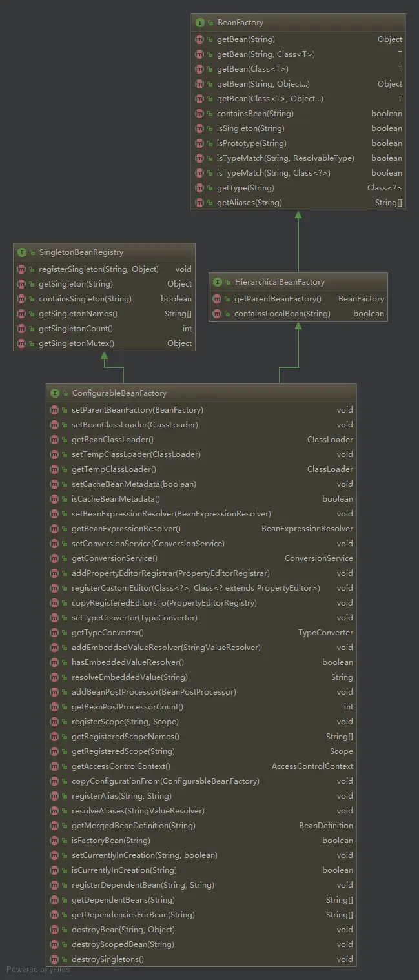Select getBeanClassLoader() method row
The height and width of the screenshot is (980, 419).
pos(201,440)
